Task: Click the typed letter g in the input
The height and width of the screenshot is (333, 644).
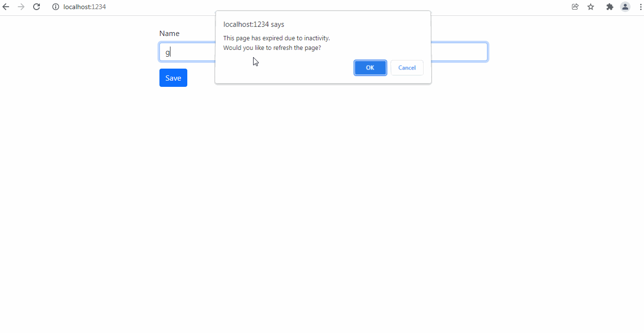Action: 168,52
